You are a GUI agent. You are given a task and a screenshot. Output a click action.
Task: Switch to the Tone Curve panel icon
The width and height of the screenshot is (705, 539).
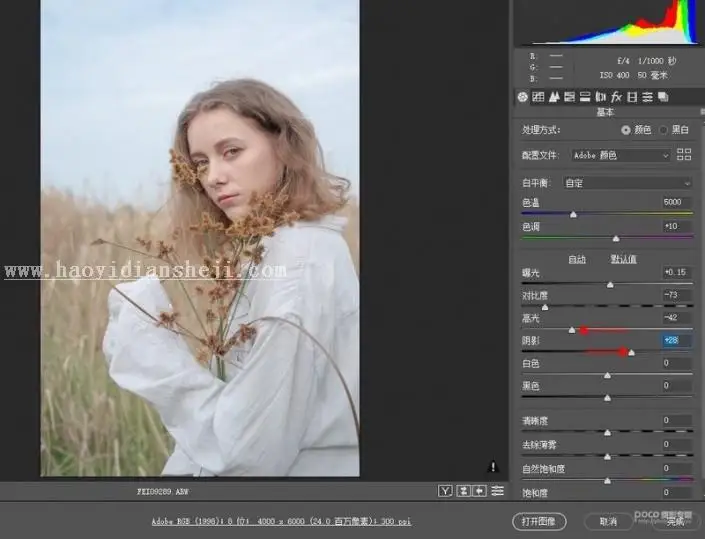pos(538,97)
